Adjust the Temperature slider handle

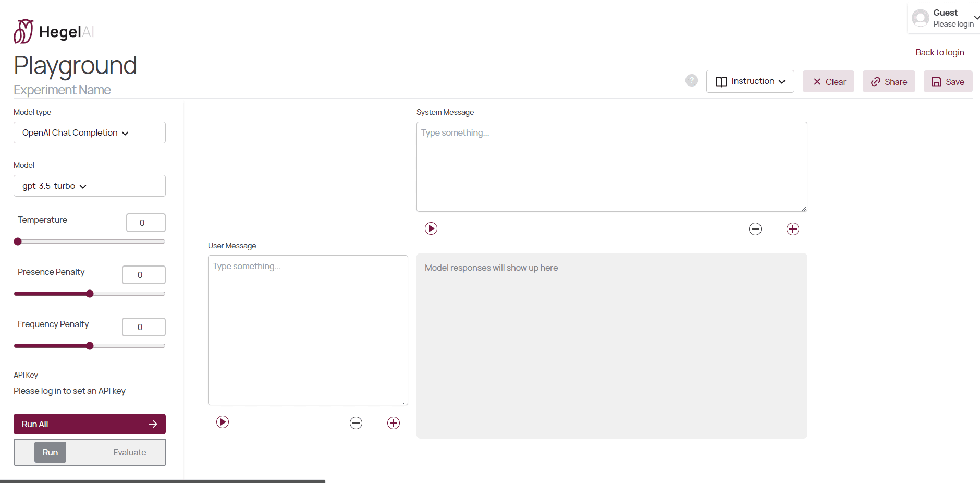pos(18,241)
